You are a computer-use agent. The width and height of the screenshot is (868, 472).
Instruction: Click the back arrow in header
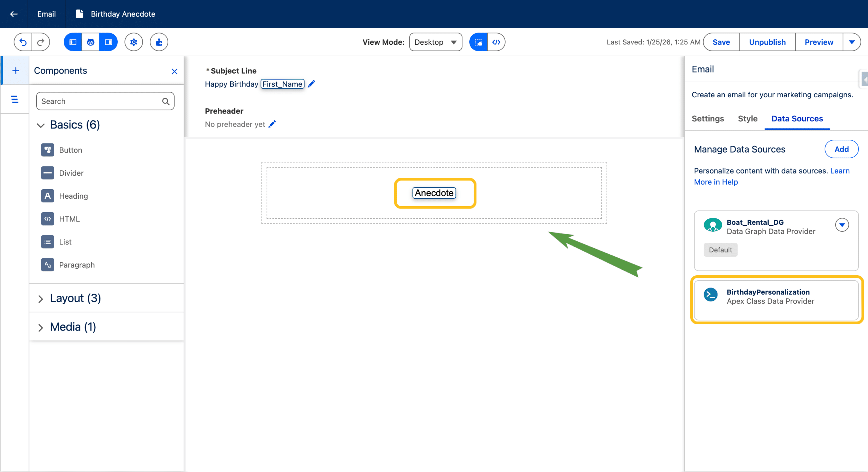pos(14,14)
